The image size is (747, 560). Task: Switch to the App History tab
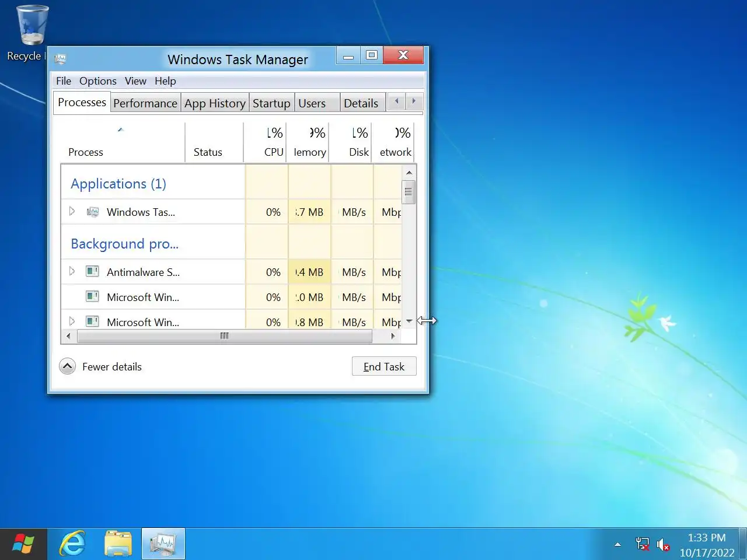215,103
